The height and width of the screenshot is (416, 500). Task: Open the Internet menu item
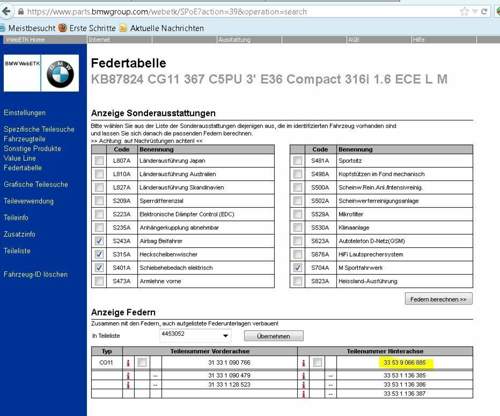[99, 40]
